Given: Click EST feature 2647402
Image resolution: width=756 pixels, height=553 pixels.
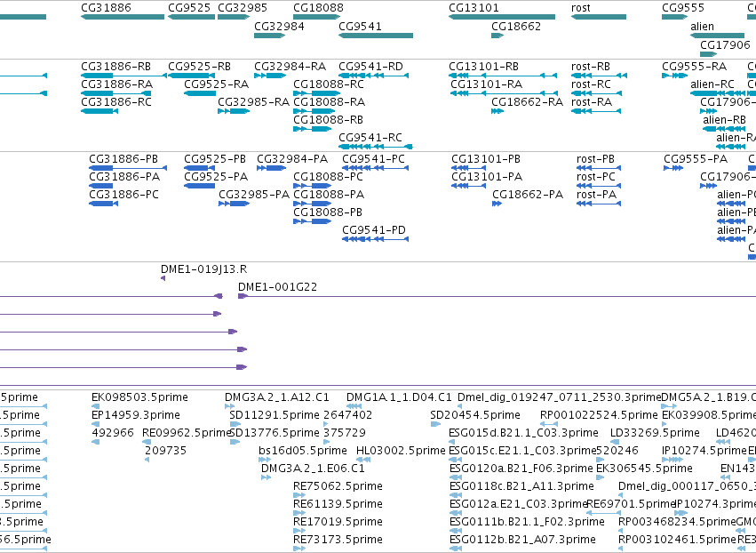Looking at the screenshot, I should tap(347, 415).
